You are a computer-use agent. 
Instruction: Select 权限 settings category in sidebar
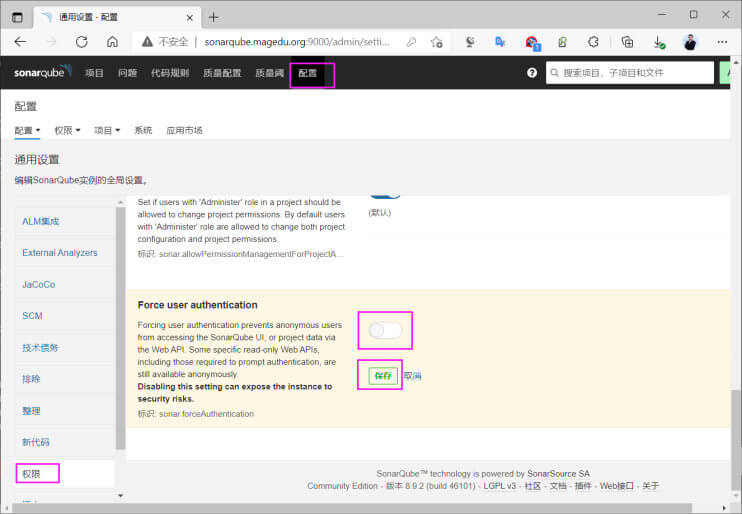tap(31, 474)
